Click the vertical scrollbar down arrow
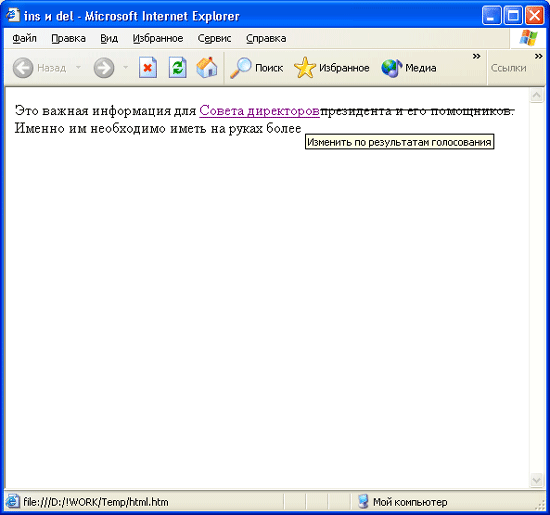Viewport: 550px width, 515px height. tap(536, 480)
